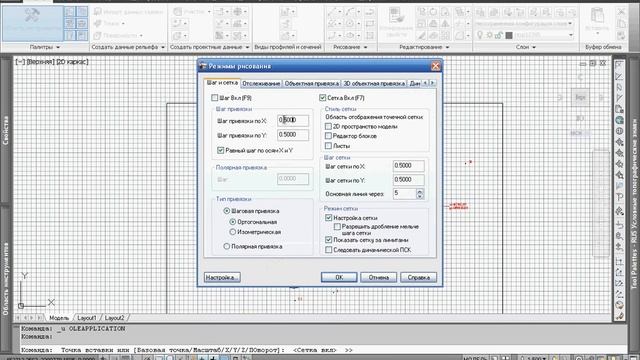This screenshot has width=640, height=360.
Task: Open the 'Шаг и сетка' tab
Action: point(222,83)
